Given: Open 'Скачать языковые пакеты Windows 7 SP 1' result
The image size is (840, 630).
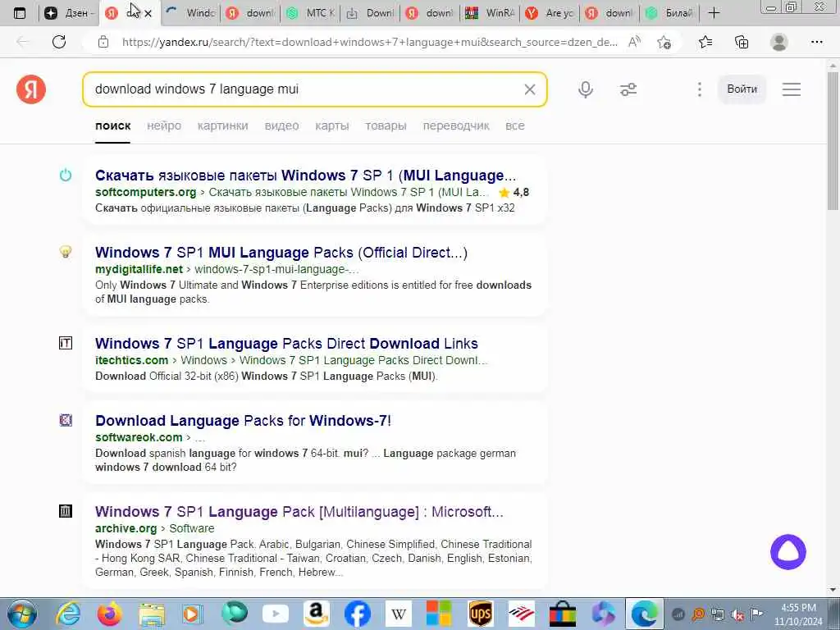Looking at the screenshot, I should 305,176.
